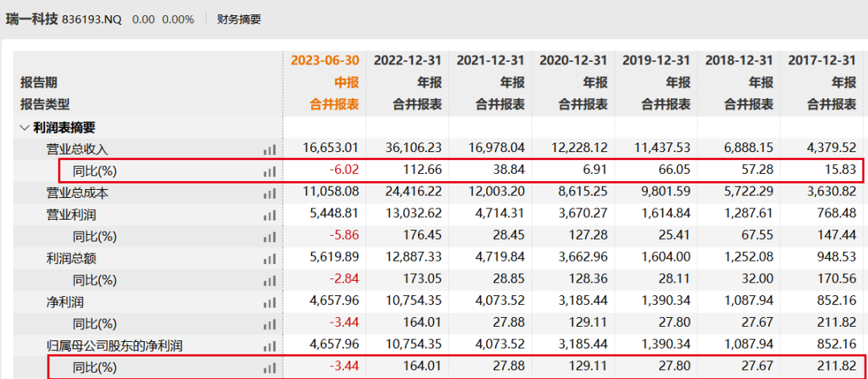Click the growth value 112.66
This screenshot has width=868, height=379.
(x=424, y=170)
